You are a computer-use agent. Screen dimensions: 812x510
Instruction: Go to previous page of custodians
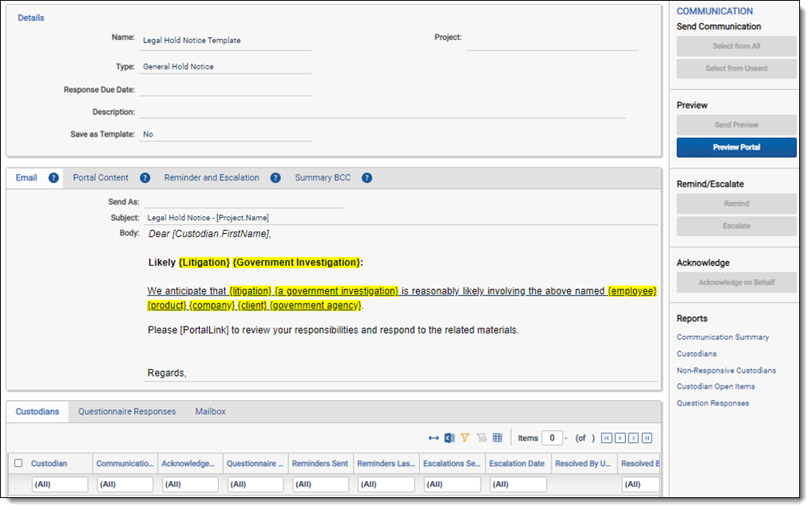(620, 438)
